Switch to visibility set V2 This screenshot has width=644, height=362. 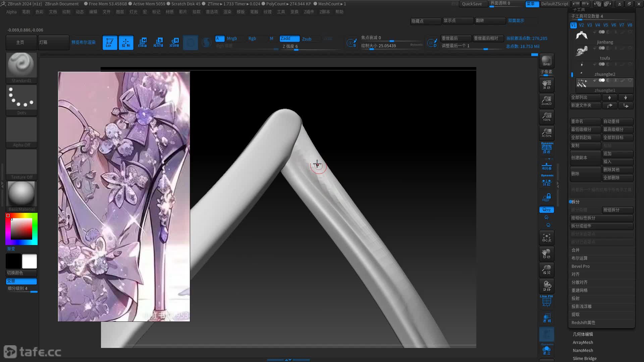[581, 25]
